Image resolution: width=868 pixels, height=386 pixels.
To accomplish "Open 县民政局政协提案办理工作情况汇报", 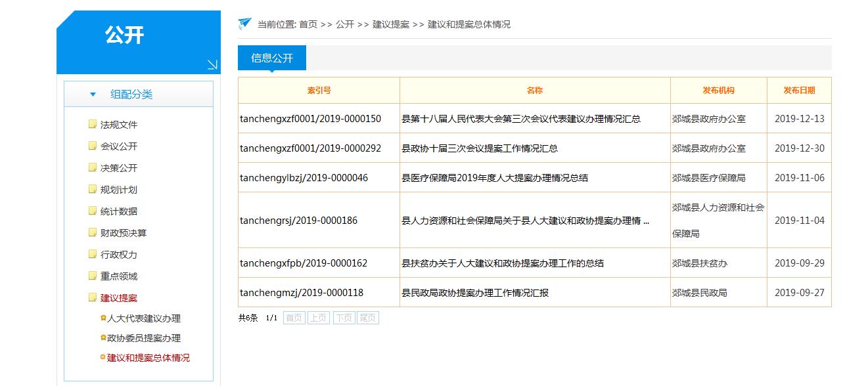I will (475, 293).
